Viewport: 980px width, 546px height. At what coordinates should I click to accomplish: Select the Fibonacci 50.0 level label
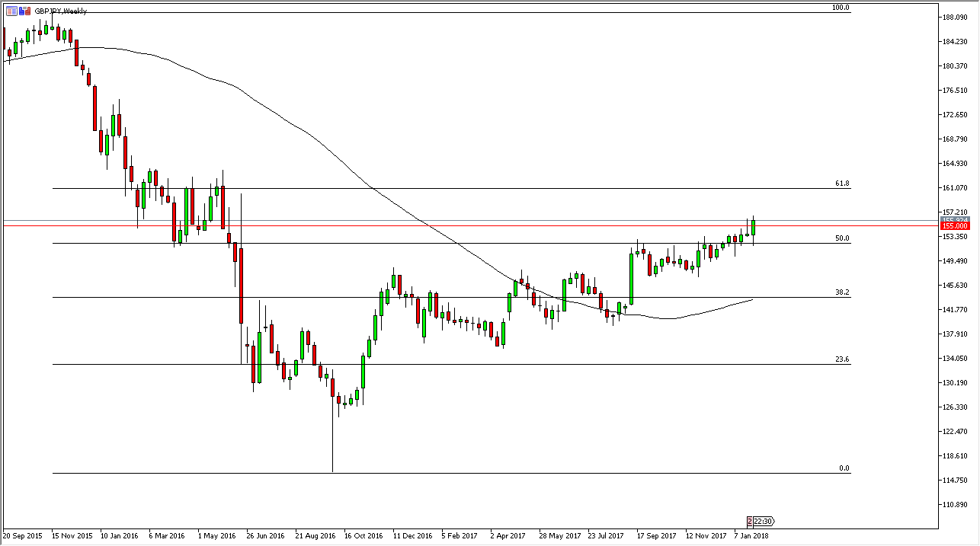pyautogui.click(x=842, y=238)
